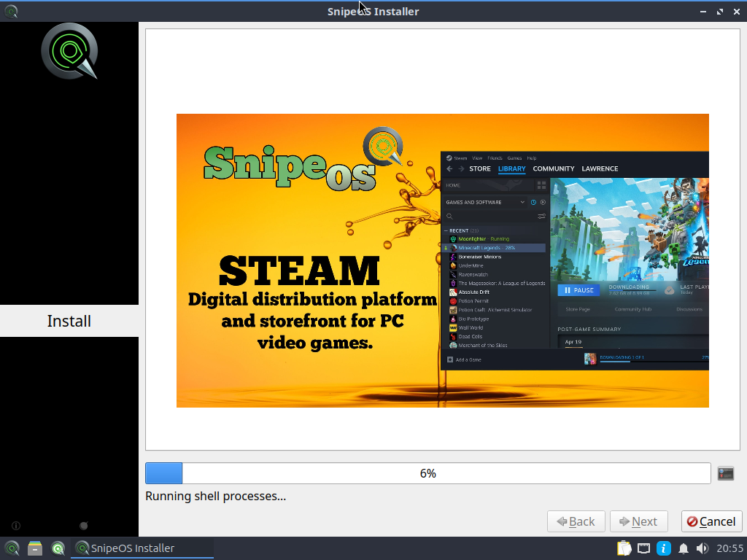Open the notifications bell in tray

point(683,548)
